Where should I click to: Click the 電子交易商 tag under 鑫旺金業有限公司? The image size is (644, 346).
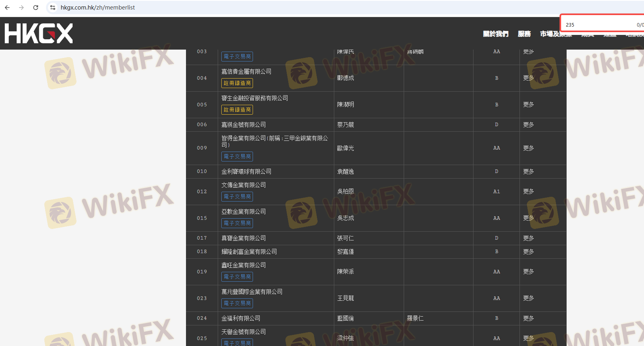(237, 277)
